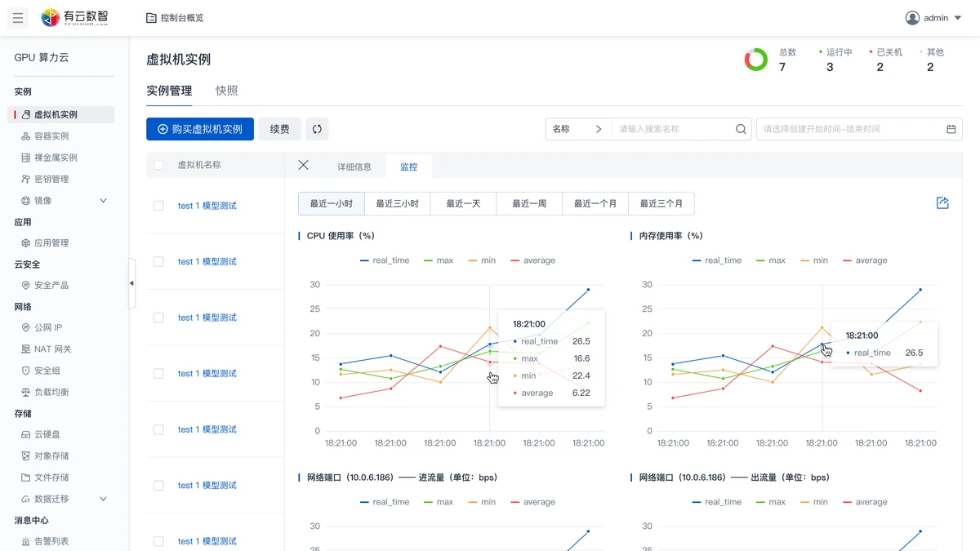Click the 请输入搜索名称 search input

pos(671,129)
